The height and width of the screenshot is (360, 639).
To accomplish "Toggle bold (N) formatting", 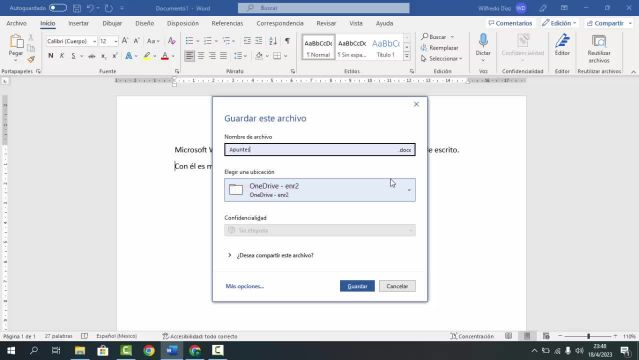I will [x=51, y=56].
